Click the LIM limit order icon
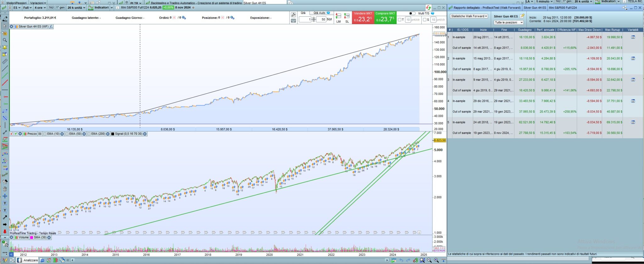This screenshot has width=644, height=264. click(338, 18)
